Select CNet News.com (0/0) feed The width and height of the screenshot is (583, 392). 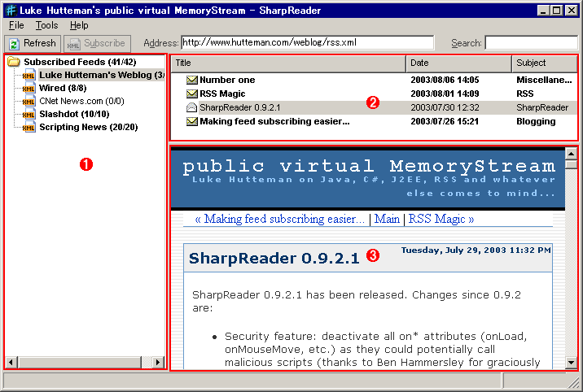(x=81, y=101)
